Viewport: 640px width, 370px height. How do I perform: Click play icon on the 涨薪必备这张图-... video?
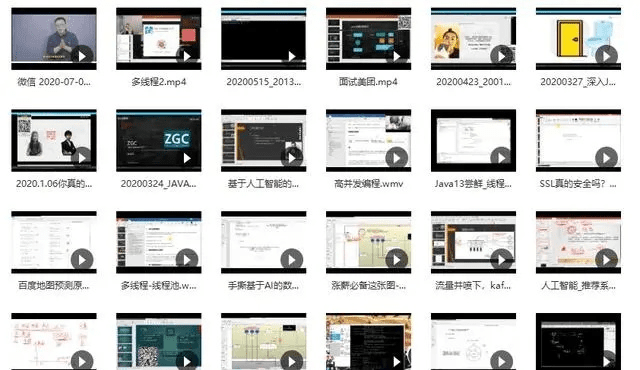point(397,259)
